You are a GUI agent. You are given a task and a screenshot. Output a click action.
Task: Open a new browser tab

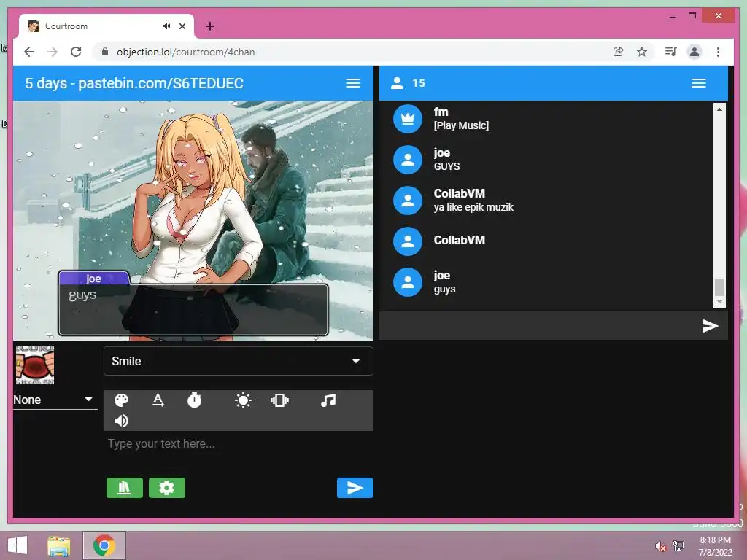pyautogui.click(x=210, y=26)
